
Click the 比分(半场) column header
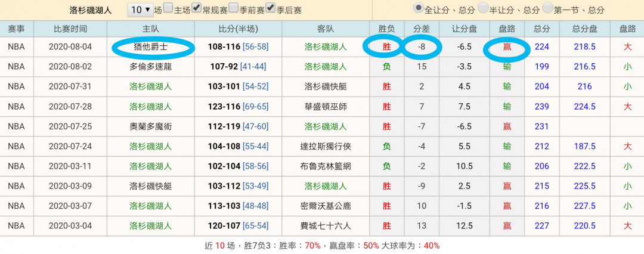(238, 29)
